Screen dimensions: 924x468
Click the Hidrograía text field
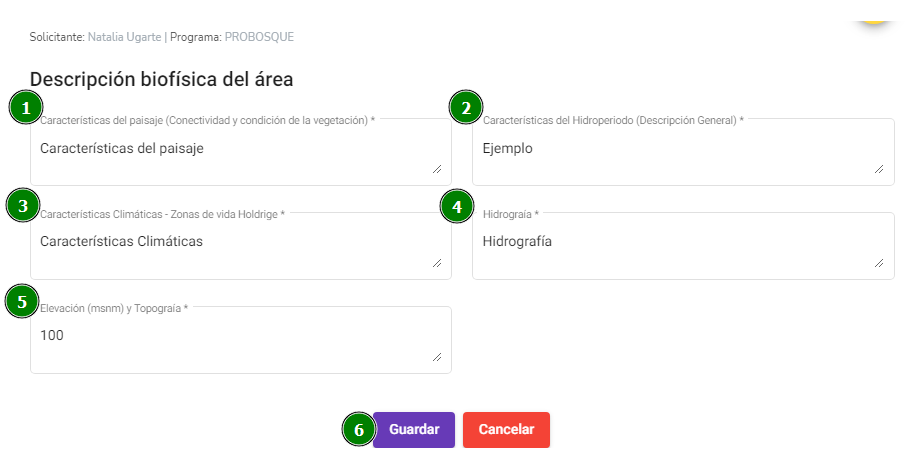pos(683,246)
